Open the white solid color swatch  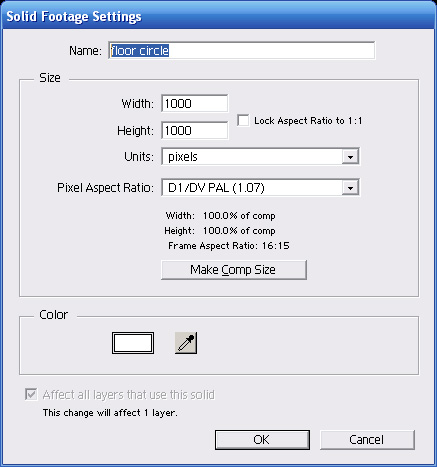point(133,343)
